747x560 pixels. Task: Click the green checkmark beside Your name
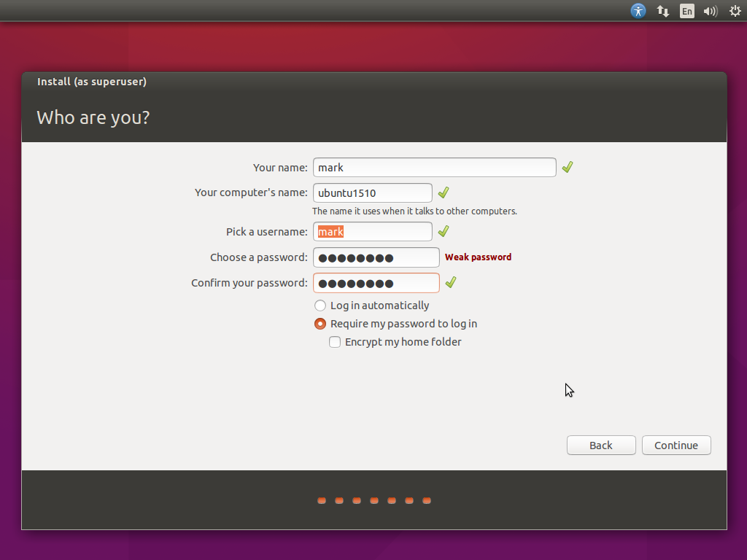(568, 167)
